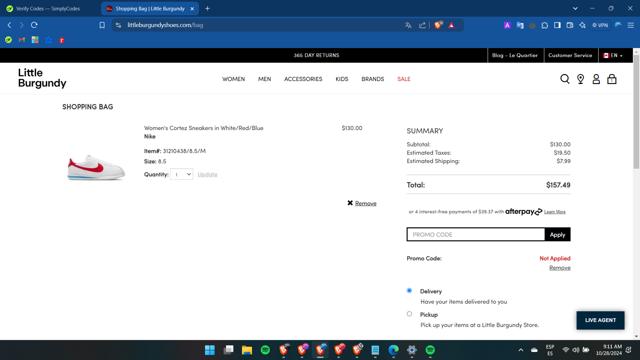This screenshot has width=640, height=360.
Task: Open Brave Shields lion icon
Action: (x=438, y=25)
